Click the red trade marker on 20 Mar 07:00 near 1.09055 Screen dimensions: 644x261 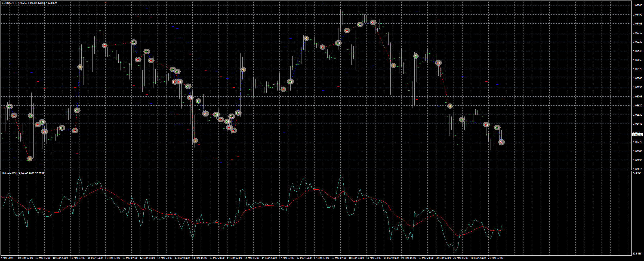tap(438, 63)
